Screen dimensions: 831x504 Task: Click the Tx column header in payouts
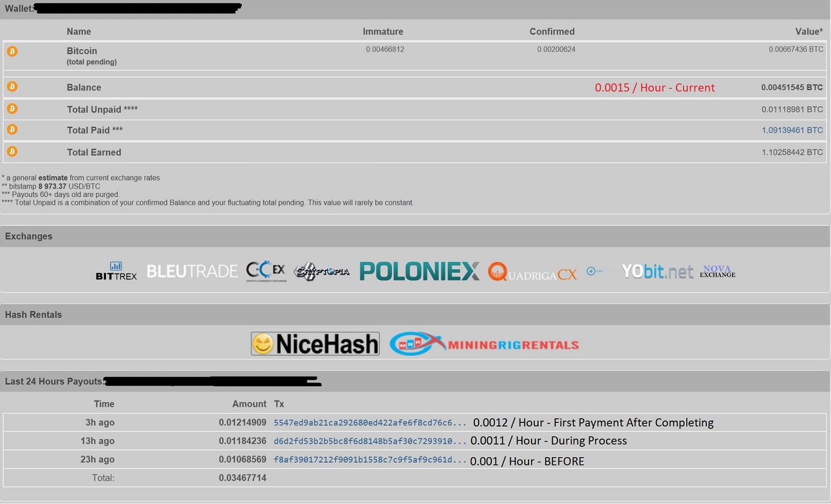(279, 404)
